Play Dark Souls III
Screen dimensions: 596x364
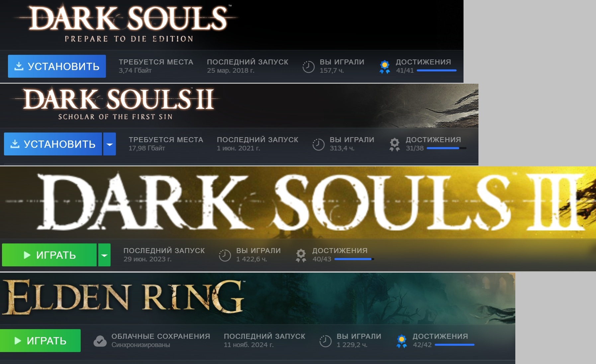(x=49, y=255)
